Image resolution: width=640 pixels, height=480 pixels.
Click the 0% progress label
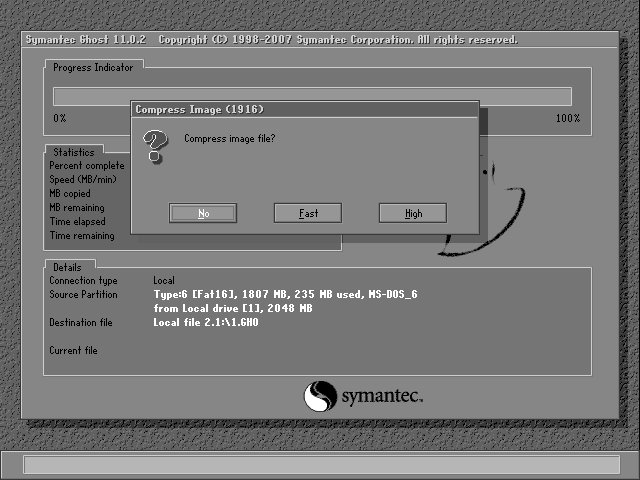pyautogui.click(x=60, y=118)
